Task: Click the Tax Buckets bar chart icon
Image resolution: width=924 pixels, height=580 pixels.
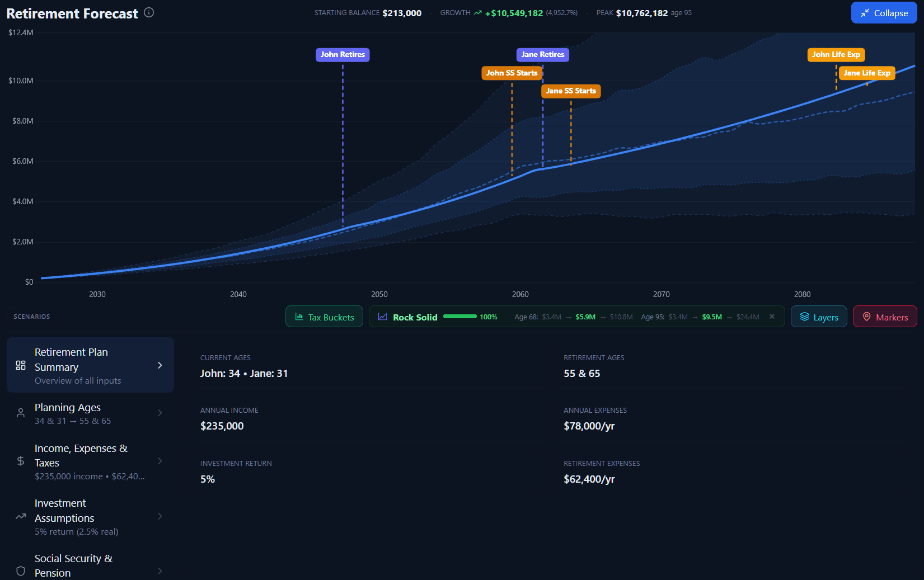Action: click(x=299, y=317)
